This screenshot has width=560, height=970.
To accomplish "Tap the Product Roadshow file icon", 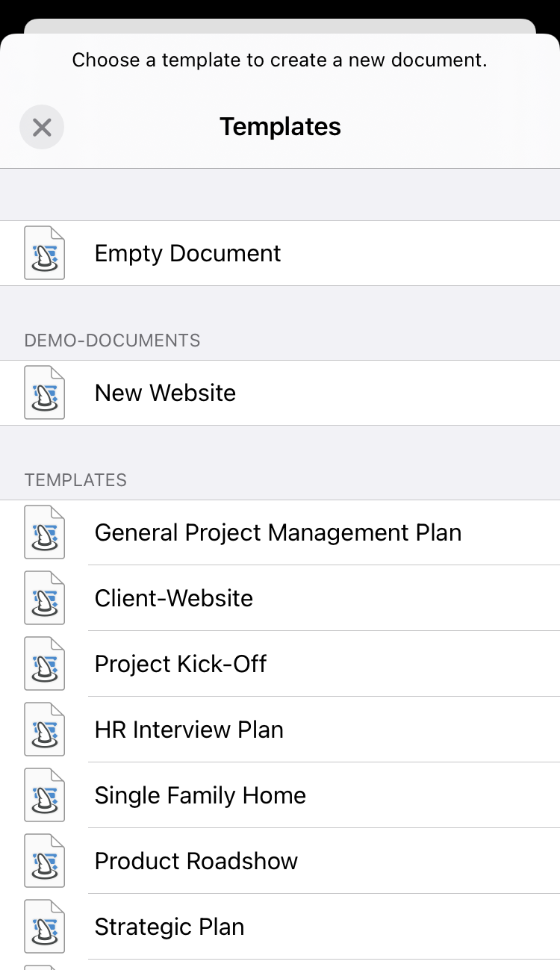I will (45, 861).
